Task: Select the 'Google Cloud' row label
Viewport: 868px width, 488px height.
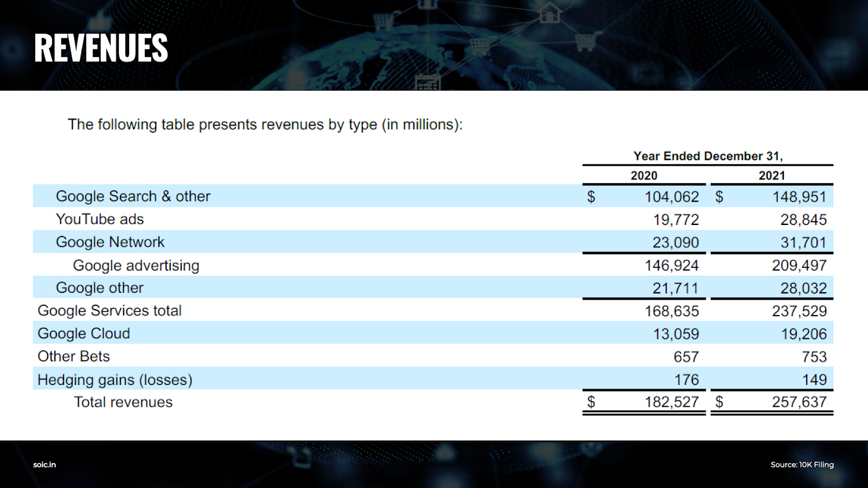Action: 84,333
